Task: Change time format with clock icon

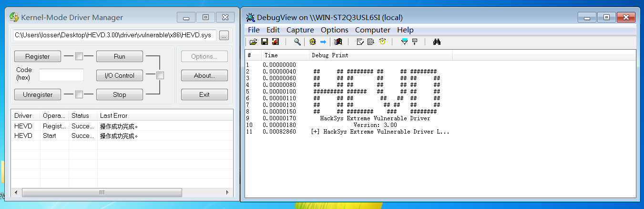Action: 382,42
